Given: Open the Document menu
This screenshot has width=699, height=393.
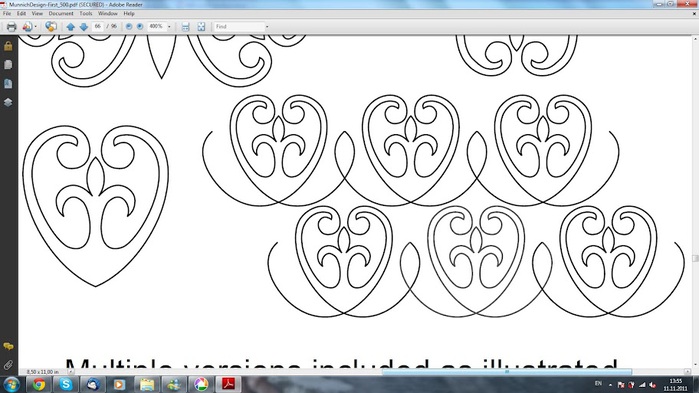Looking at the screenshot, I should point(61,14).
